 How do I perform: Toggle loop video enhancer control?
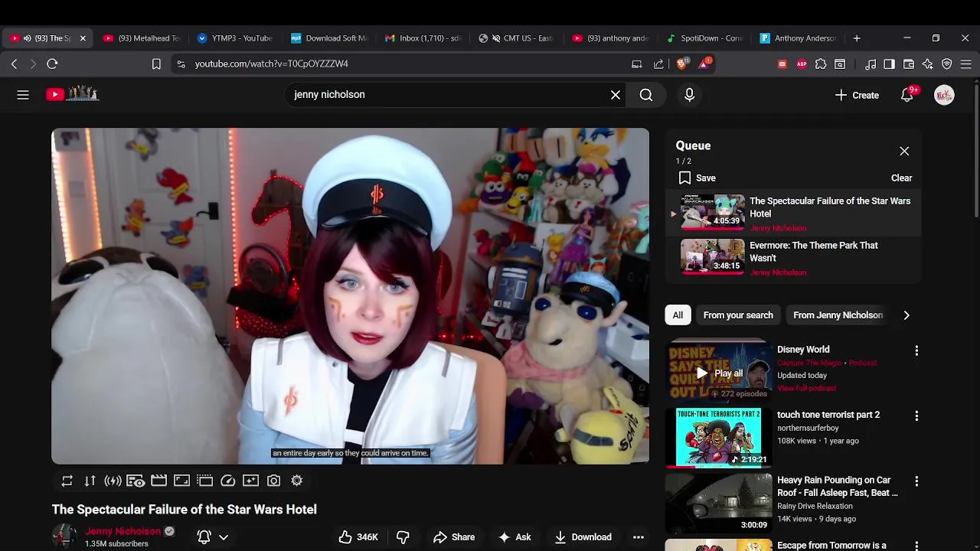[67, 481]
